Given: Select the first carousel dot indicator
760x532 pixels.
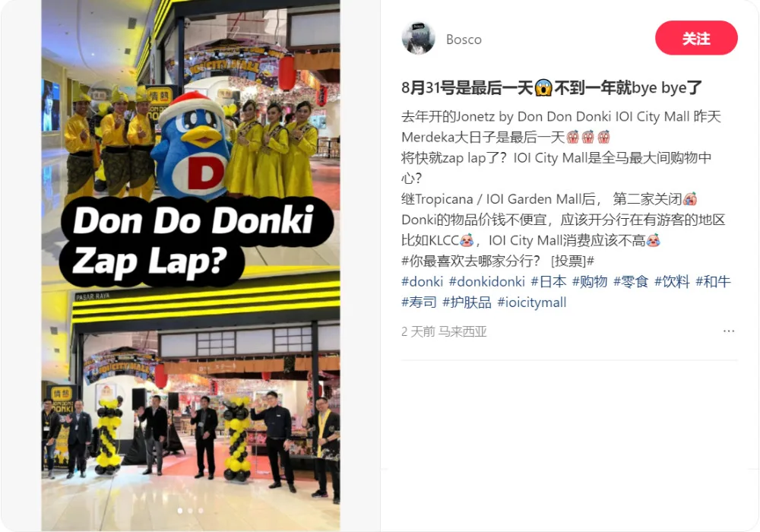Looking at the screenshot, I should pos(180,511).
